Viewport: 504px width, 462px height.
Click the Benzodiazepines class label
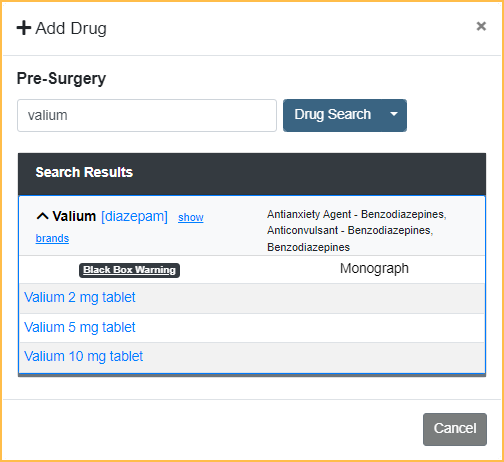(308, 247)
